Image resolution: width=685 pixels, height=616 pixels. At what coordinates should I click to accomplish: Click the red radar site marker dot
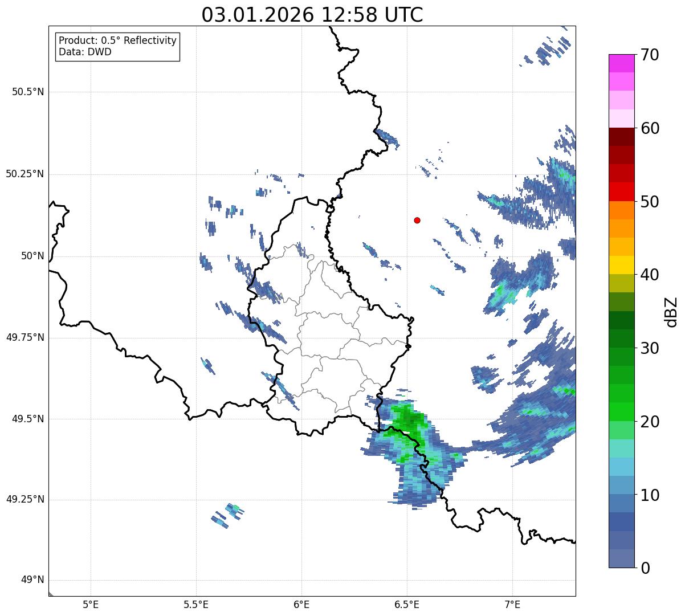coord(417,220)
